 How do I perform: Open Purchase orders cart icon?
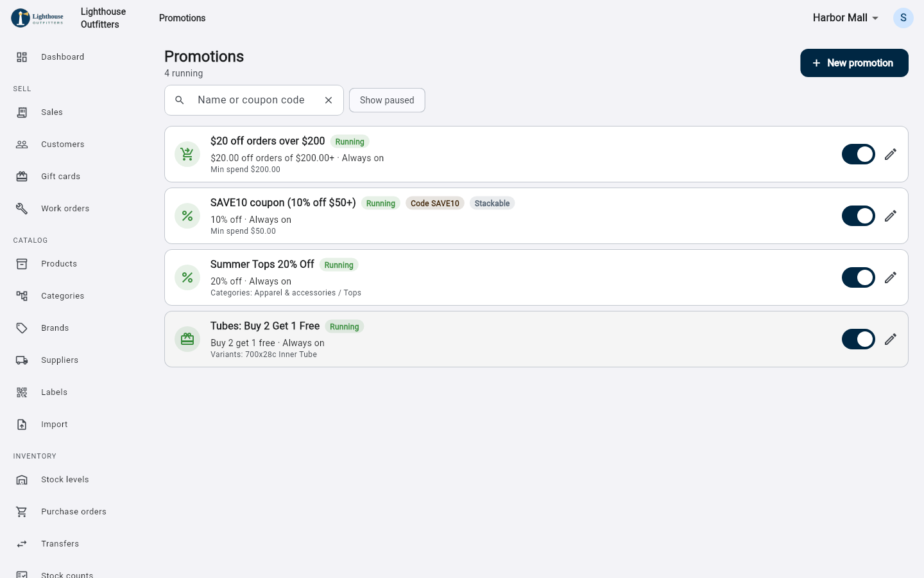[x=22, y=512]
